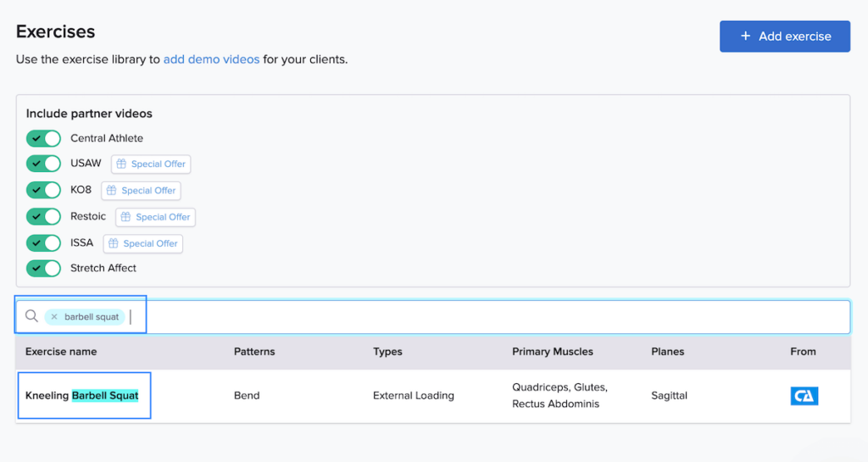Screen dimensions: 868x462
Task: Turn off Stretch Affect toggle
Action: pos(43,268)
